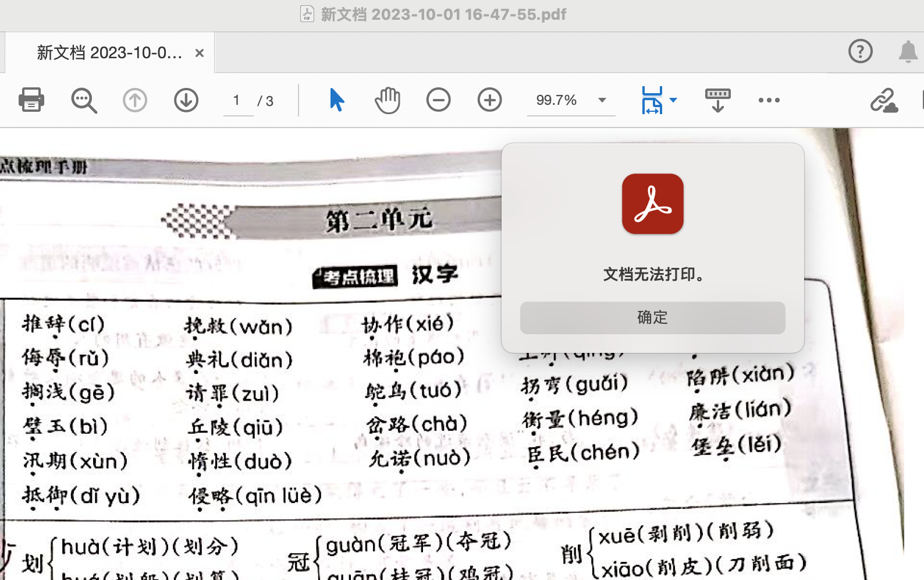924x580 pixels.
Task: Zoom in with the plus icon
Action: click(x=489, y=100)
